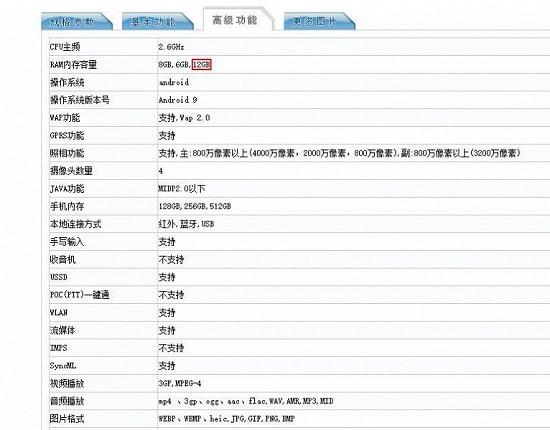Viewport: 550px width, 430px height.
Task: Click the 红外,蓝牙,USB connectivity value
Action: [186, 224]
